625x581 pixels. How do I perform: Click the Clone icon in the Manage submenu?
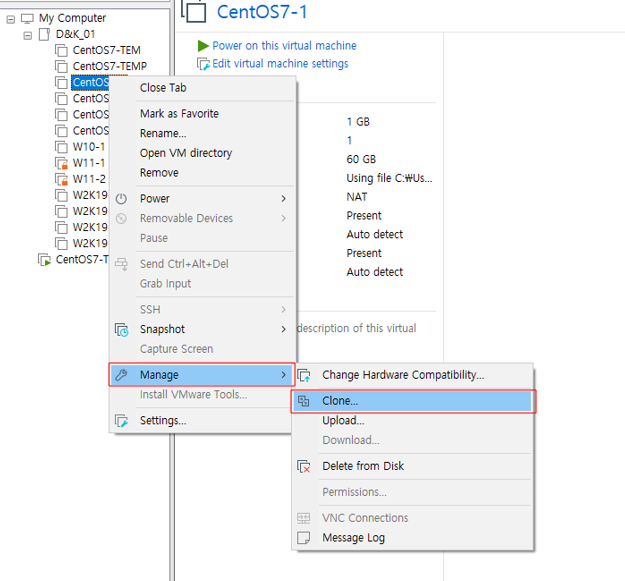pos(304,401)
